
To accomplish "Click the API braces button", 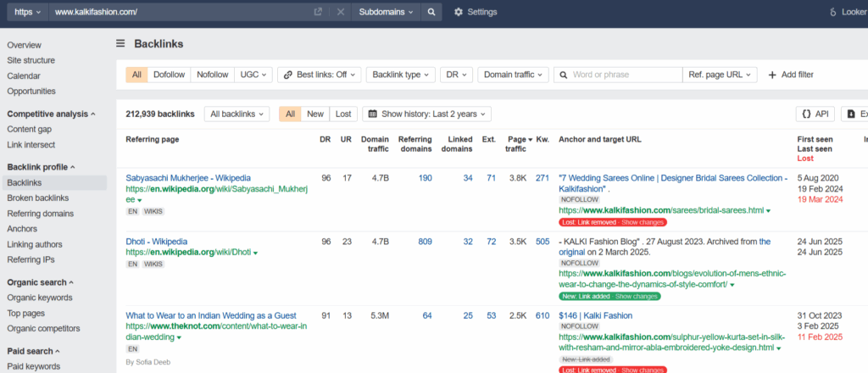I will 815,114.
